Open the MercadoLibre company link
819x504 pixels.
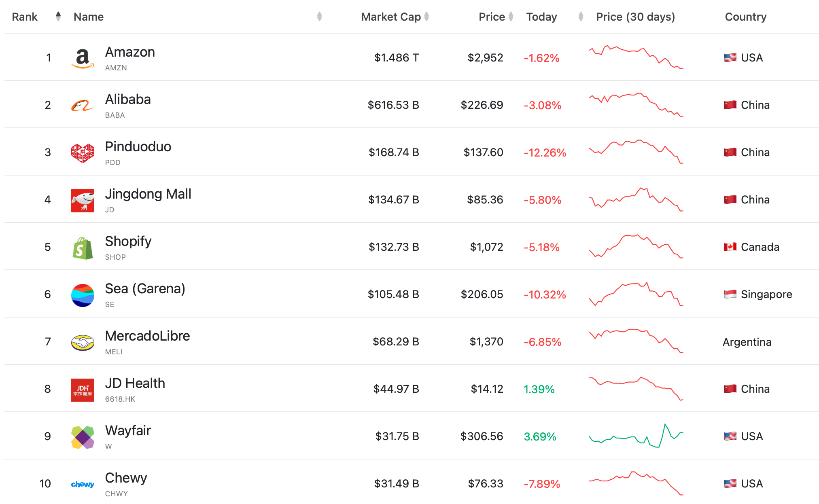click(147, 336)
